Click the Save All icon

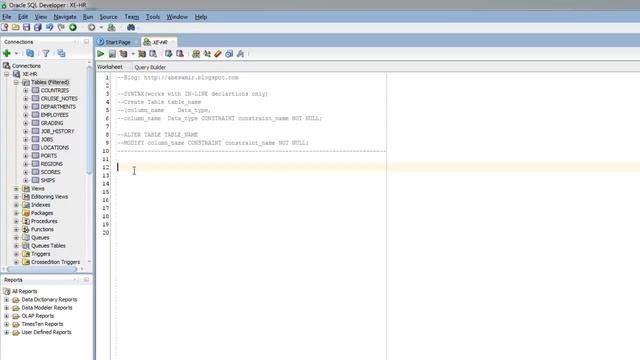pyautogui.click(x=38, y=27)
